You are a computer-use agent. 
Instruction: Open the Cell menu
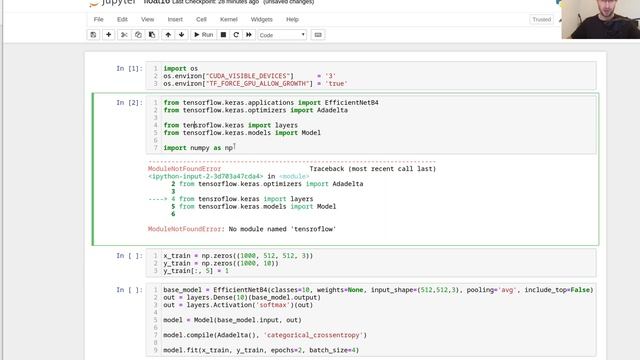201,19
